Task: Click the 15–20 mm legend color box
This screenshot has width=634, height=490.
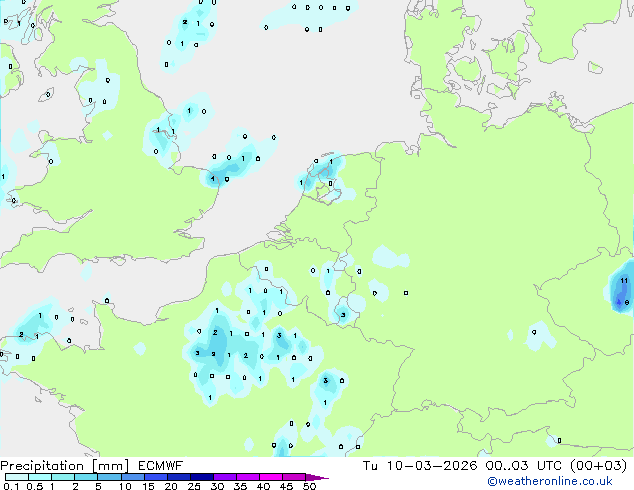Action: click(x=155, y=477)
